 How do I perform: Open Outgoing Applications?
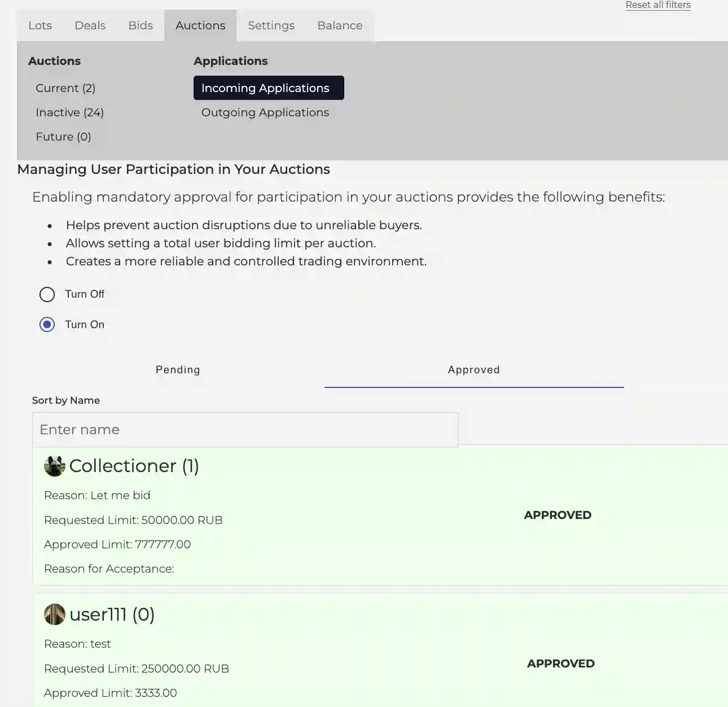[x=265, y=112]
